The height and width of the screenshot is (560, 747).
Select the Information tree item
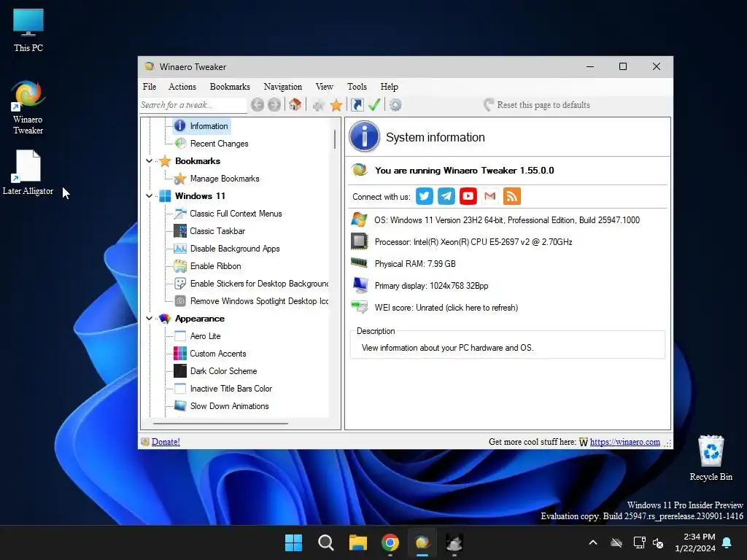[209, 126]
